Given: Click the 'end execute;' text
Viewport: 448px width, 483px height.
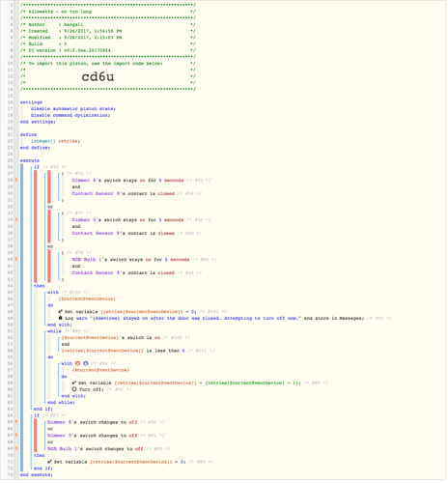Looking at the screenshot, I should [x=37, y=475].
